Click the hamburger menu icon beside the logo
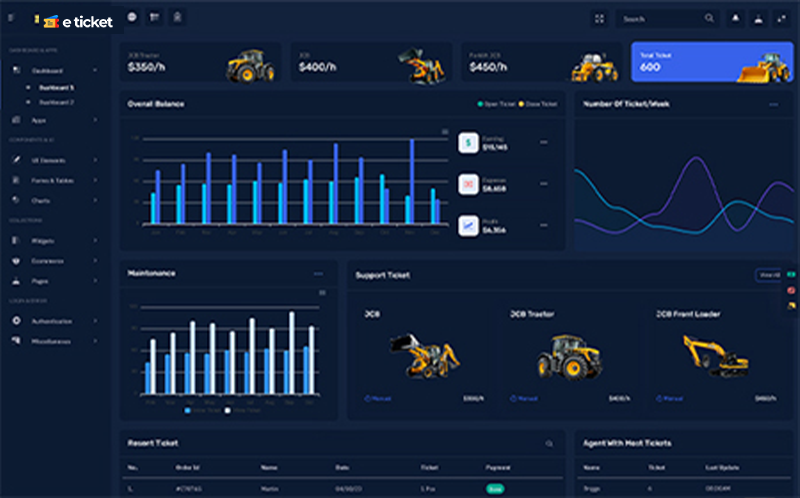This screenshot has width=800, height=498. [11, 18]
